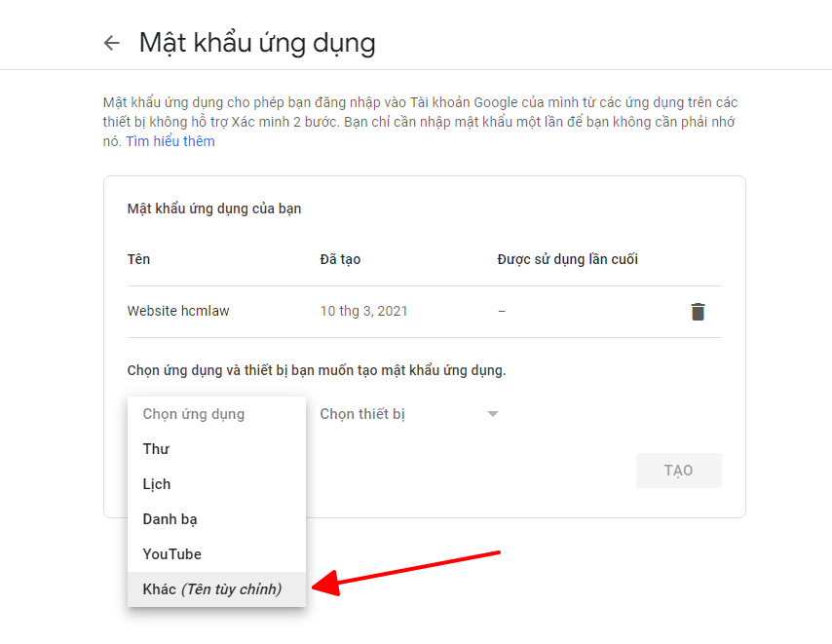Click the last-used dash for Website hcmlaw
832x644 pixels.
point(502,311)
